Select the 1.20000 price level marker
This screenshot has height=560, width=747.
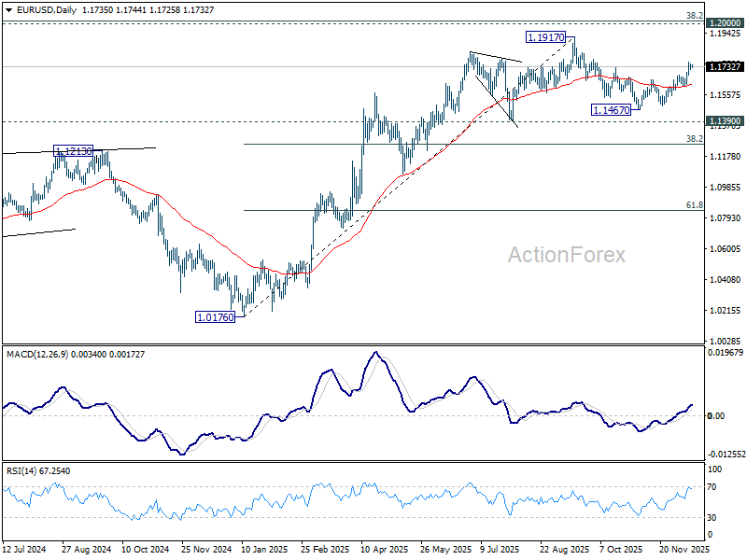pyautogui.click(x=726, y=22)
